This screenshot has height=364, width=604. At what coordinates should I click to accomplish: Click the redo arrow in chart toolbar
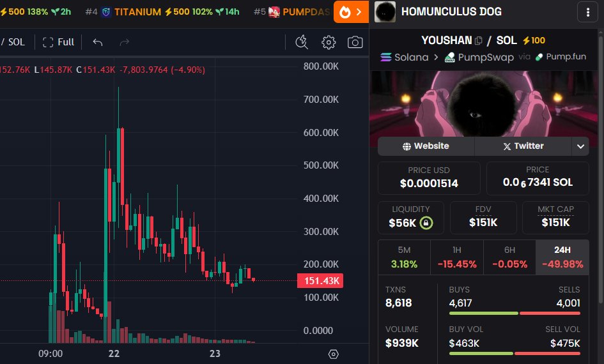[x=125, y=42]
